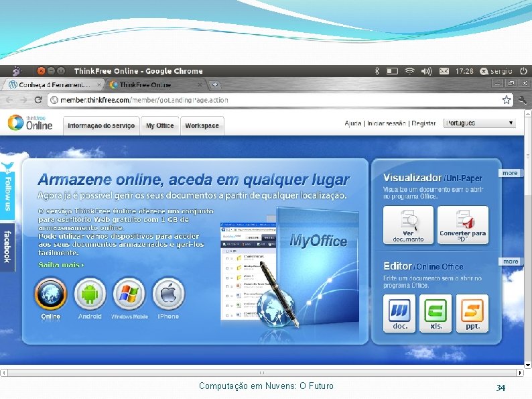532x399 pixels.
Task: Check the battery indicator in top panel
Action: tap(392, 71)
